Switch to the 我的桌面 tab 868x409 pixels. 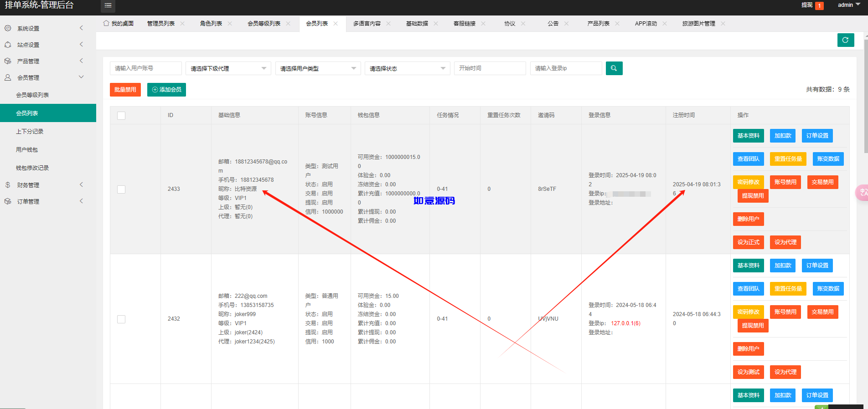[x=119, y=24]
